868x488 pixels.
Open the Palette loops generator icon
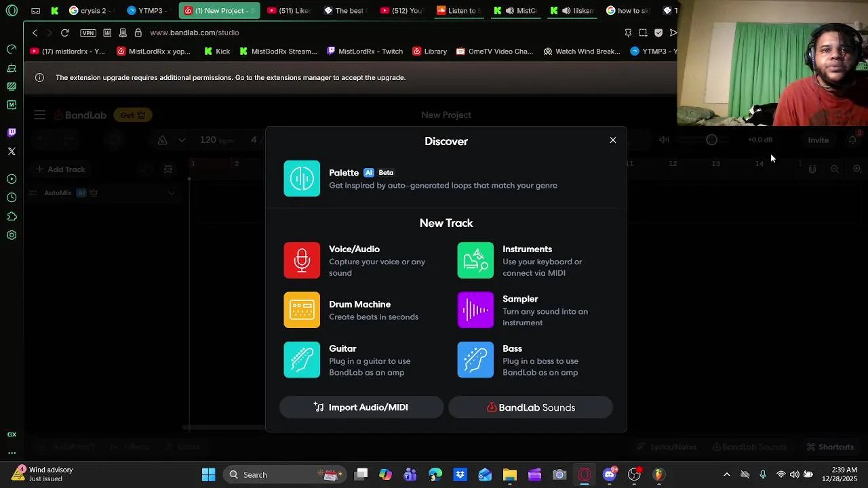pos(302,178)
